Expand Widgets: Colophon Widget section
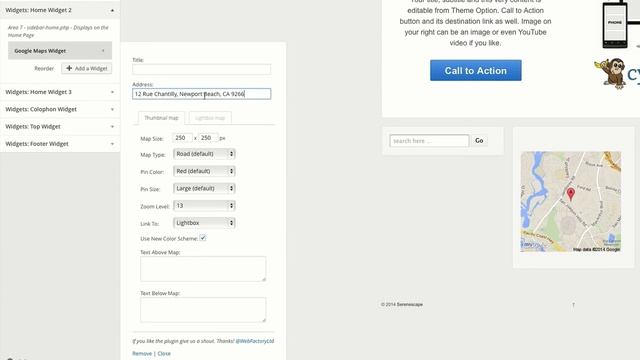The height and width of the screenshot is (360, 640). pyautogui.click(x=60, y=109)
